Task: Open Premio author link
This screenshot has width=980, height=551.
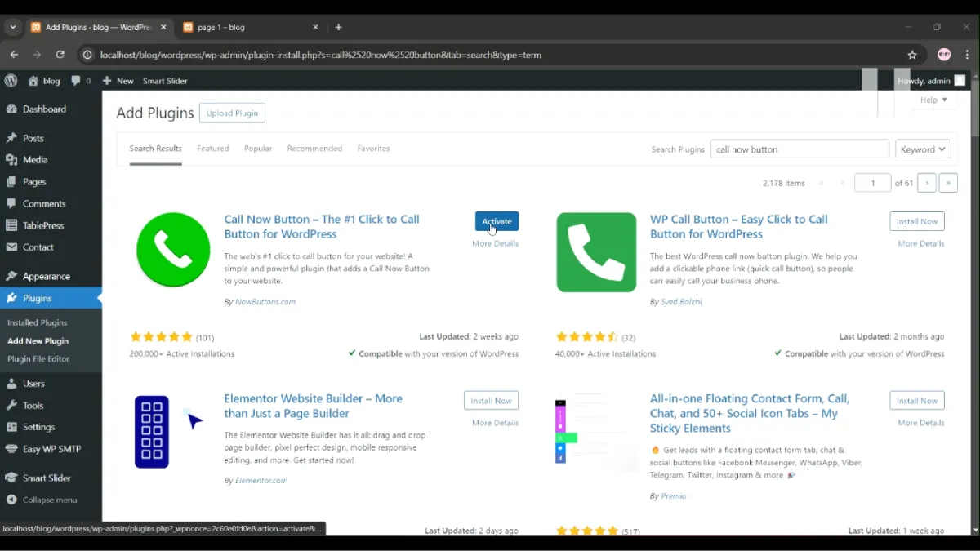Action: pyautogui.click(x=674, y=496)
